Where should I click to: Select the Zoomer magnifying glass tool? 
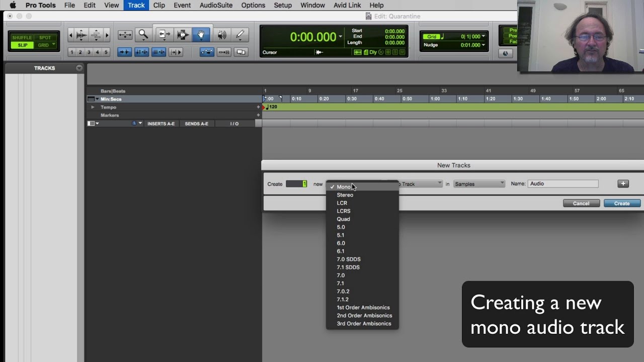143,35
